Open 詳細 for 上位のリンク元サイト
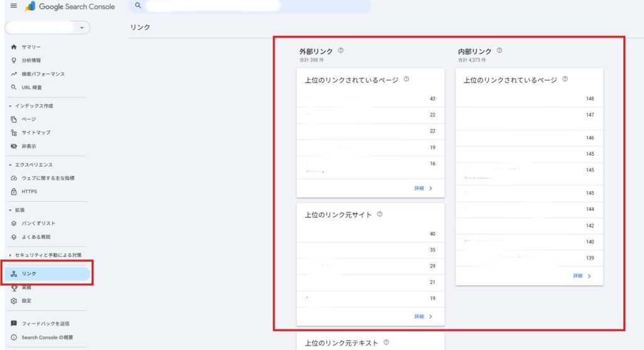The height and width of the screenshot is (350, 644). [423, 316]
